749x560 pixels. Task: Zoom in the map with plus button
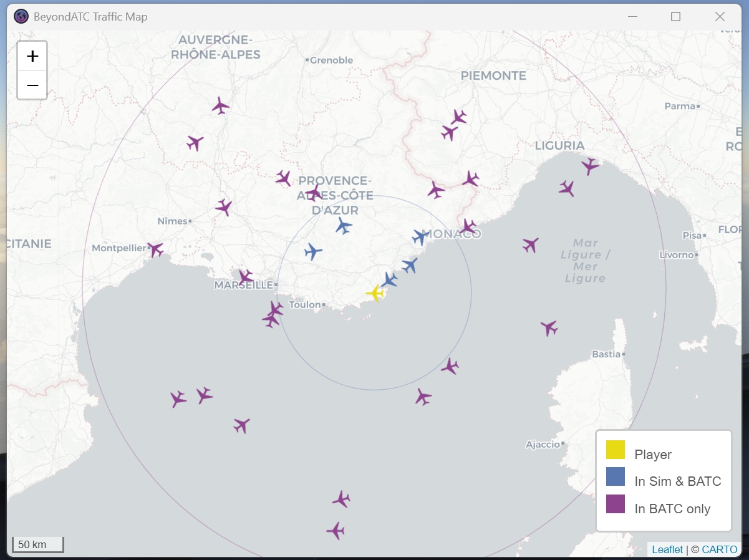tap(32, 57)
